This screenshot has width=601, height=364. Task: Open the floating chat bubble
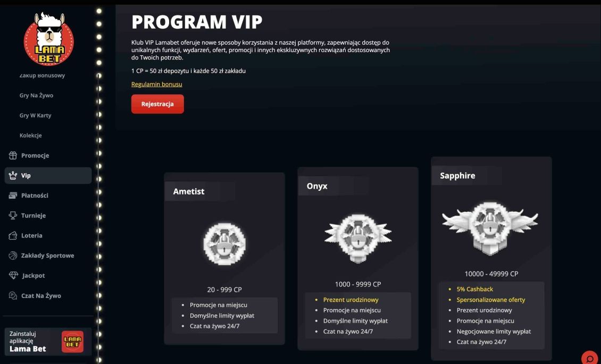588,359
